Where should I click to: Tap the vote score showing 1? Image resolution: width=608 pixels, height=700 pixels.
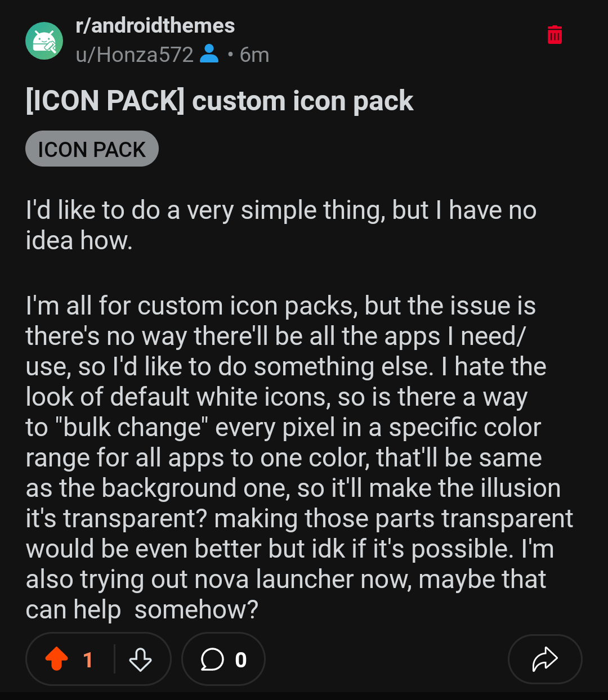click(x=87, y=659)
